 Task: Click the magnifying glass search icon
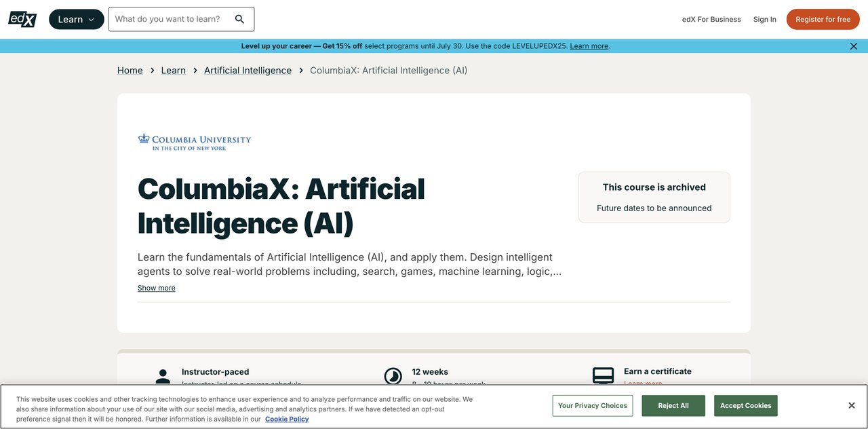239,19
